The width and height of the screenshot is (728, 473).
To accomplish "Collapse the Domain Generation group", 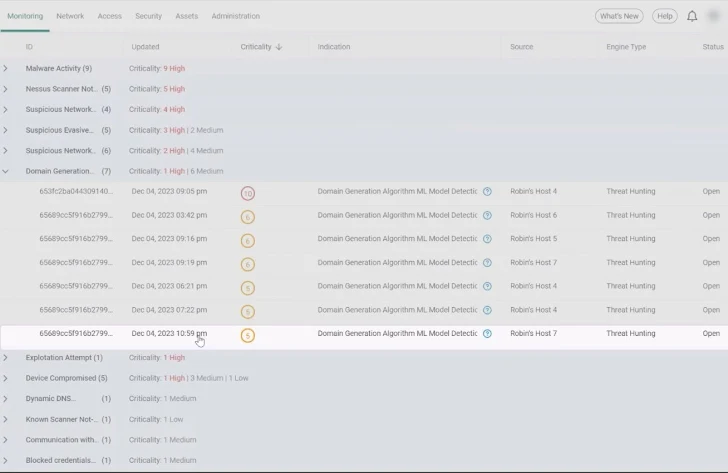I will point(6,171).
